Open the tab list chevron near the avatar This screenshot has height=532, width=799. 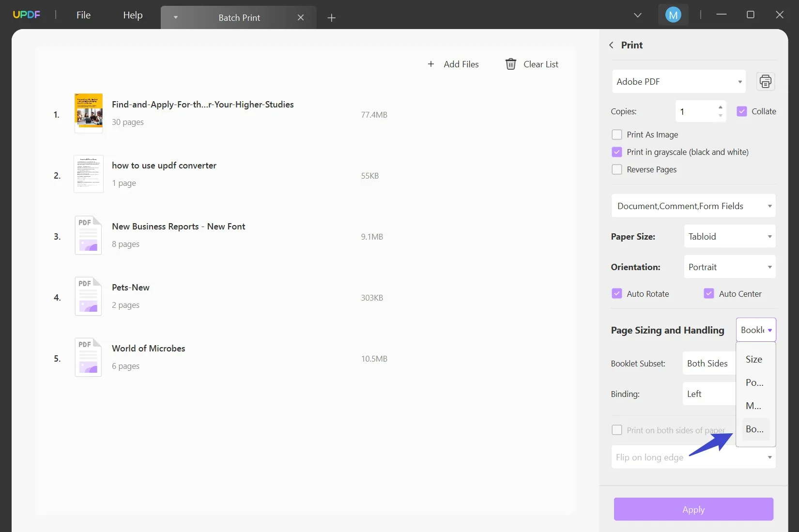(637, 15)
